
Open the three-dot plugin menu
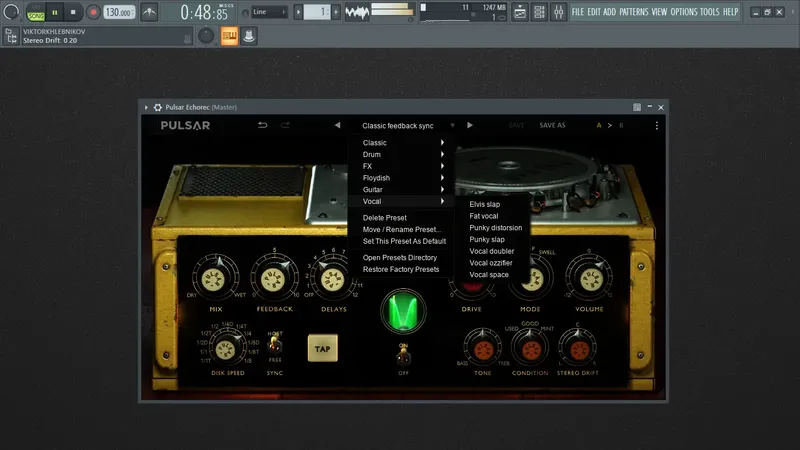pyautogui.click(x=657, y=125)
